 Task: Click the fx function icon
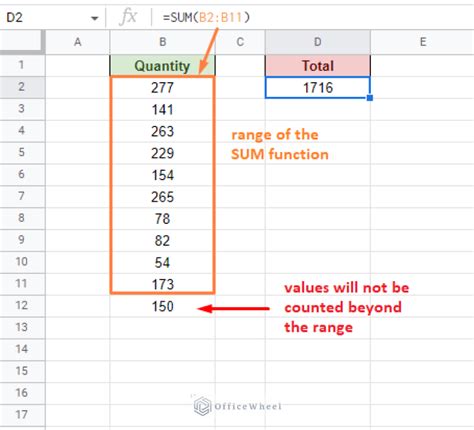click(128, 17)
